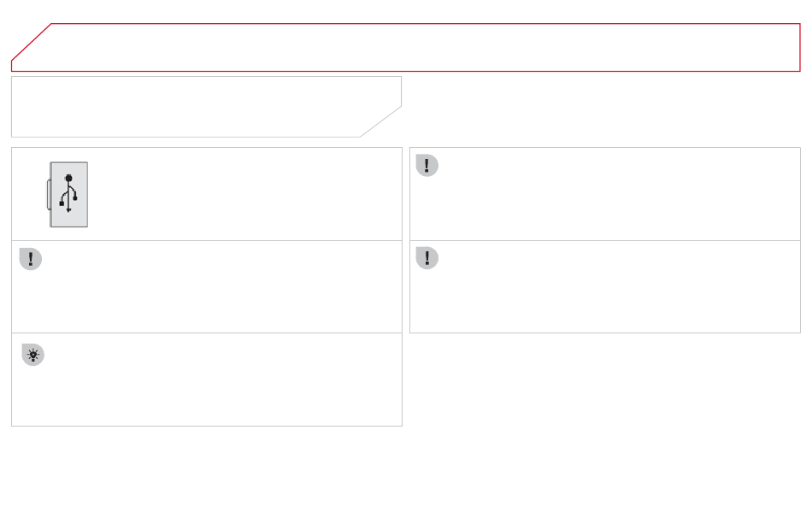Click the exclamation icon in the upper right-column panel
This screenshot has width=812, height=530.
[427, 165]
